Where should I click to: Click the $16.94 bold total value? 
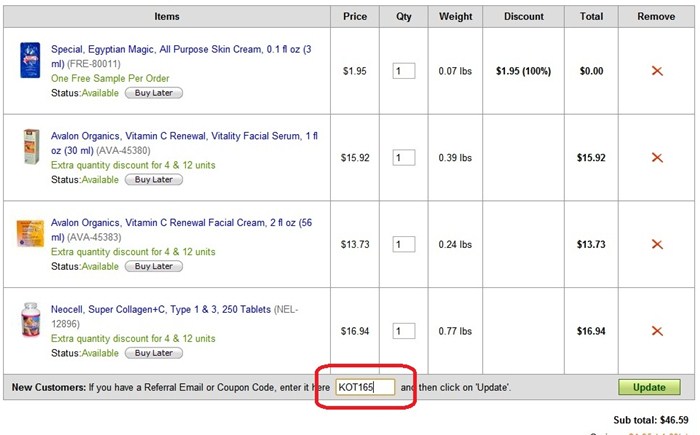coord(591,331)
